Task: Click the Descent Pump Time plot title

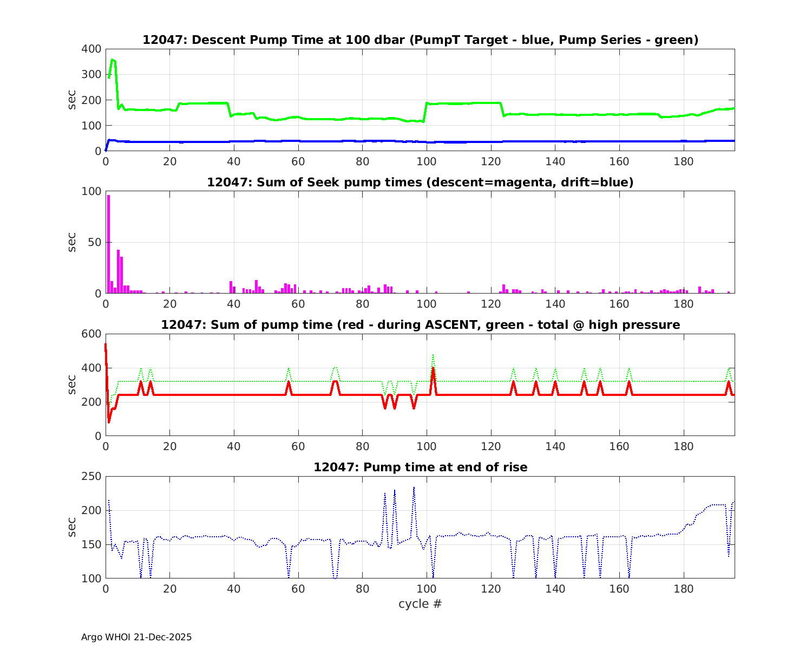Action: pyautogui.click(x=420, y=40)
